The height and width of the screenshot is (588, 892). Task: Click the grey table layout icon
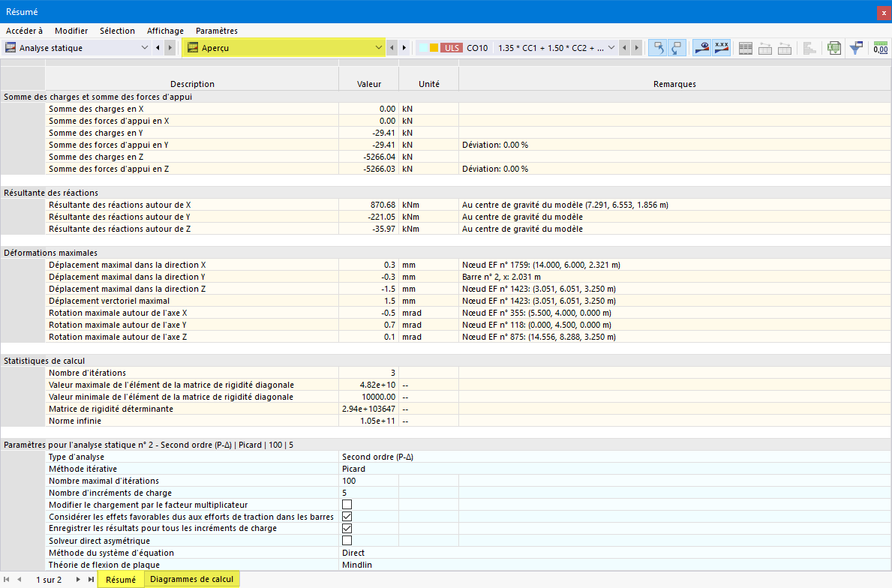(x=746, y=48)
